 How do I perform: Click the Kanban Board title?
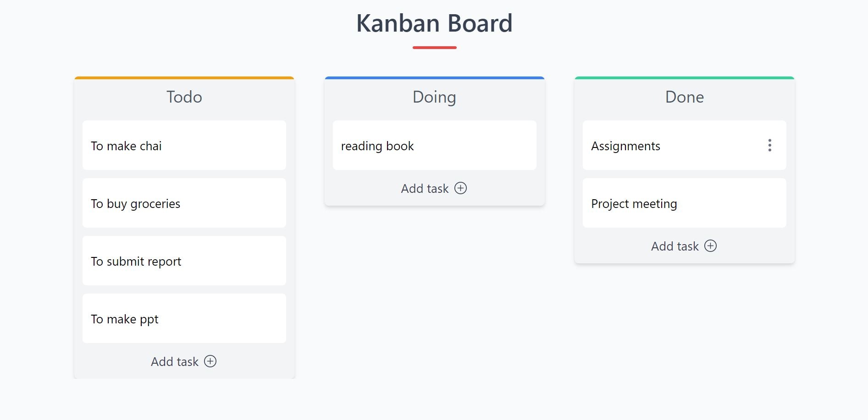[434, 23]
